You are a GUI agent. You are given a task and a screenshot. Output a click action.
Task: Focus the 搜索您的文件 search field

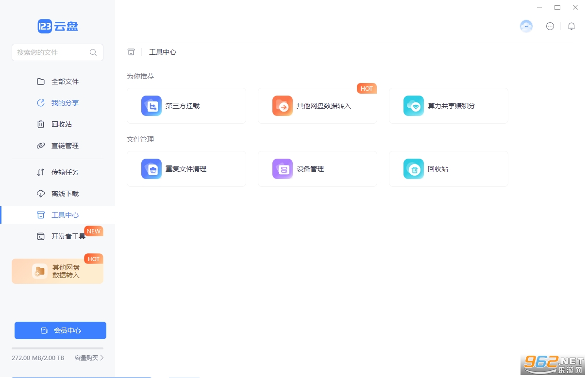(x=57, y=52)
